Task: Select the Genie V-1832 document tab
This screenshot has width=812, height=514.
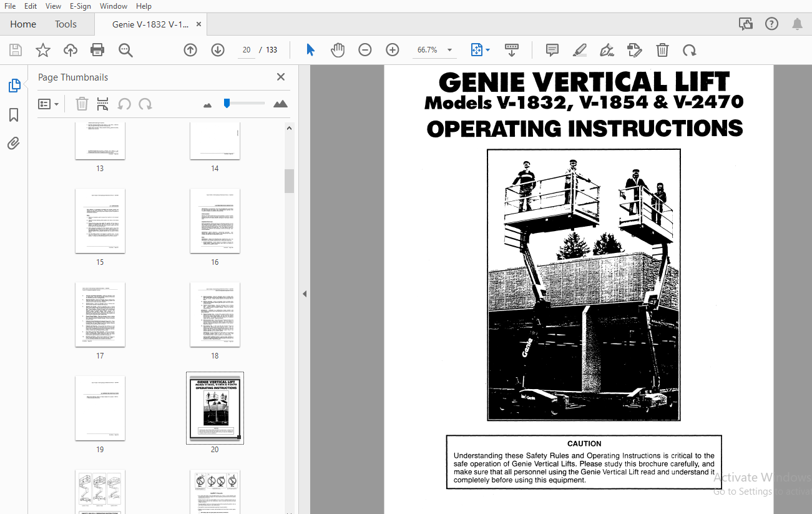Action: [150, 24]
